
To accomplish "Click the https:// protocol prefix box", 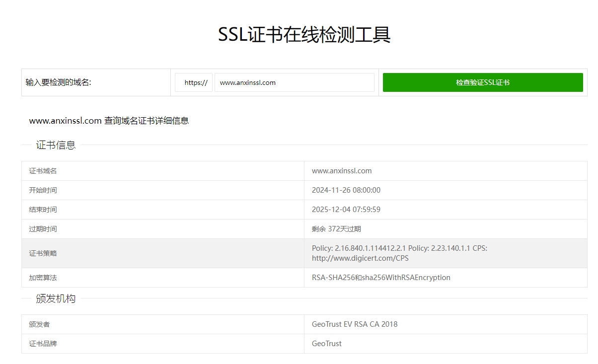I will click(x=194, y=82).
